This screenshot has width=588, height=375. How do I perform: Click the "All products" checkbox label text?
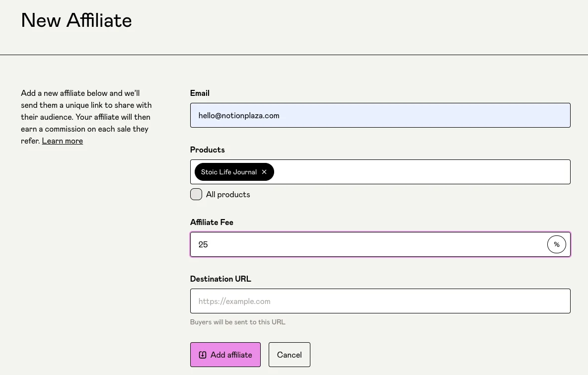(x=227, y=195)
